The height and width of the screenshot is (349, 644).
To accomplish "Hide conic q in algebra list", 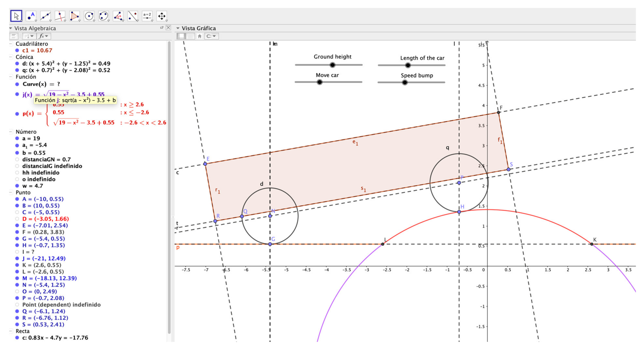I will [x=17, y=70].
